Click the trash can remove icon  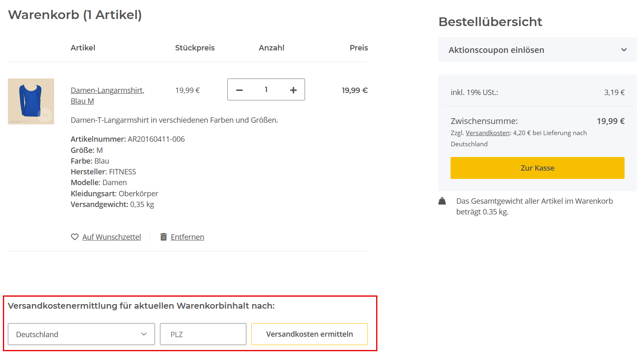164,237
